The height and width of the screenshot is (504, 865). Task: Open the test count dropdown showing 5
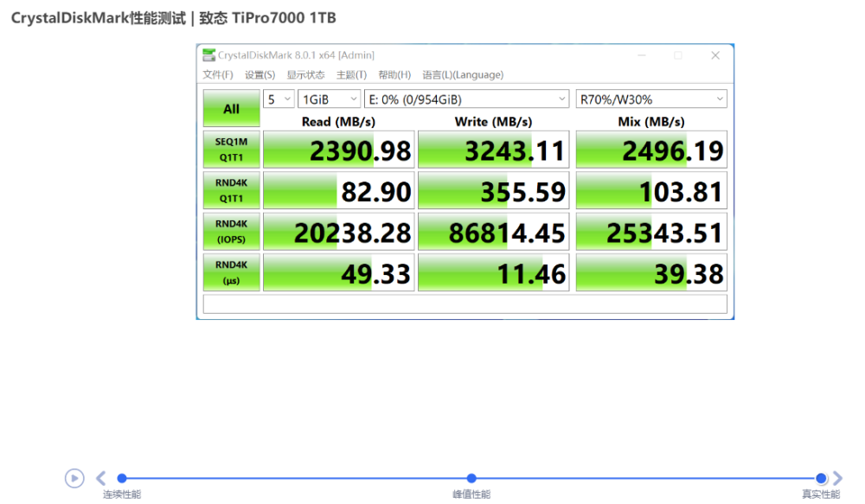pyautogui.click(x=279, y=99)
